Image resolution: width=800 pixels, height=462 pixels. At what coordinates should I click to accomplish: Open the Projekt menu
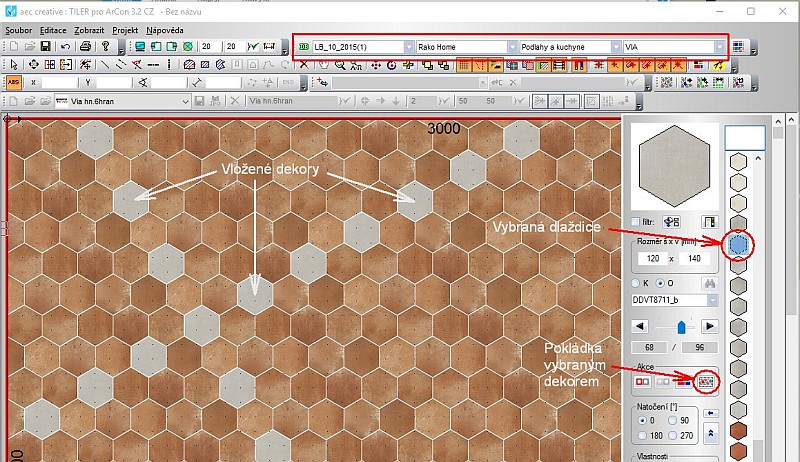point(125,30)
